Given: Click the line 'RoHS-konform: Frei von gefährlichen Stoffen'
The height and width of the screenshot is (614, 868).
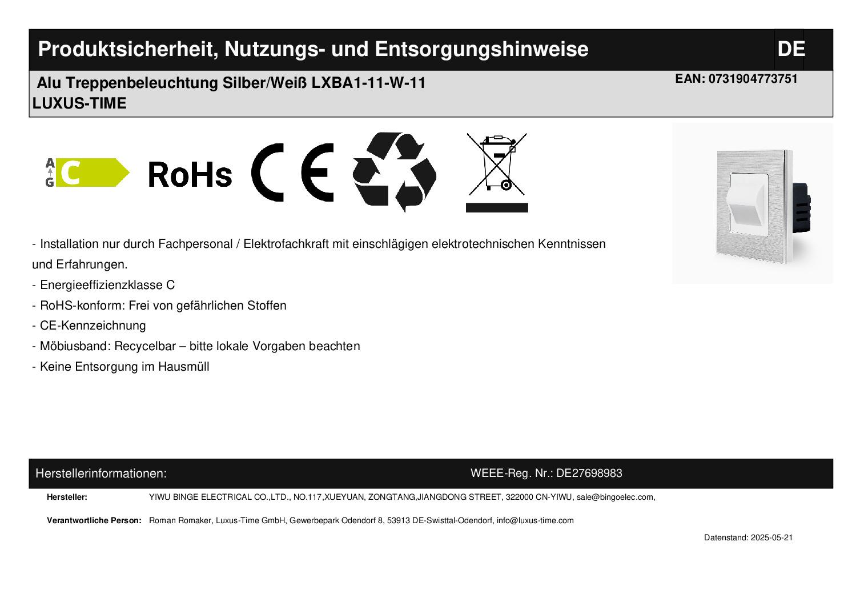Looking at the screenshot, I should coord(159,306).
